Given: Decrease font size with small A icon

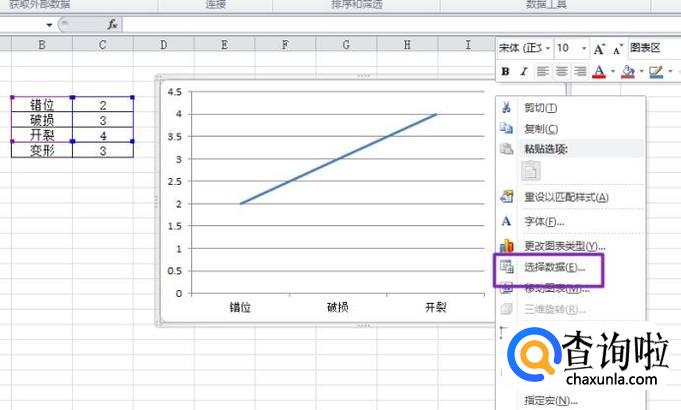Looking at the screenshot, I should [618, 50].
